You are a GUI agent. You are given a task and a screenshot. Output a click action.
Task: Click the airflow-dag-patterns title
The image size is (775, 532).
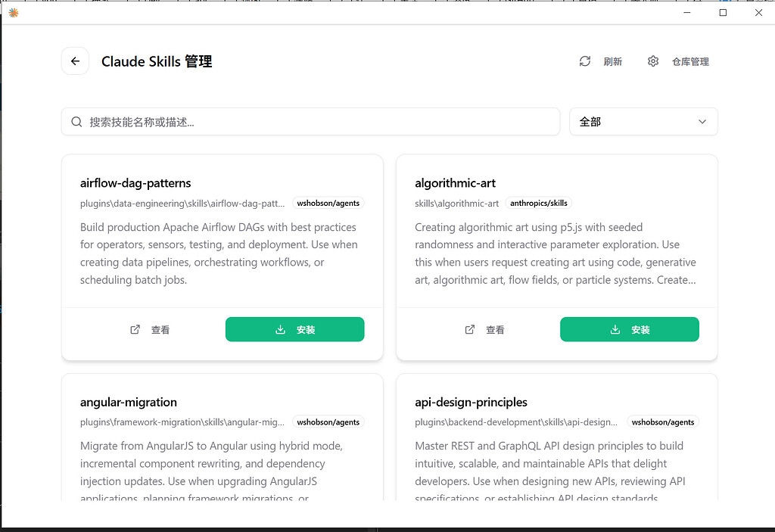click(135, 183)
